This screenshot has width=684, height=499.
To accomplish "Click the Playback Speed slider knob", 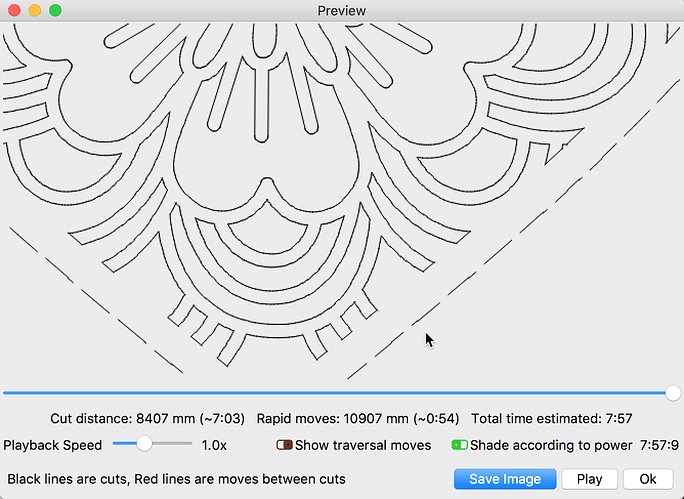I will (144, 444).
